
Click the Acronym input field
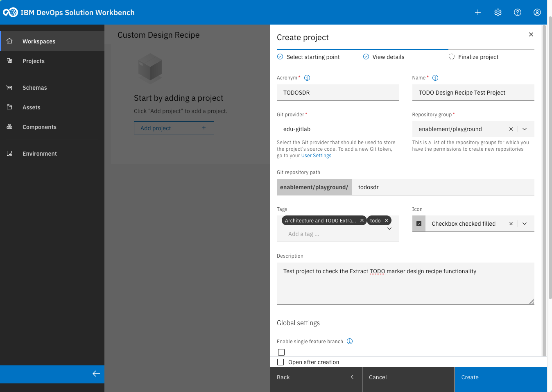click(338, 93)
